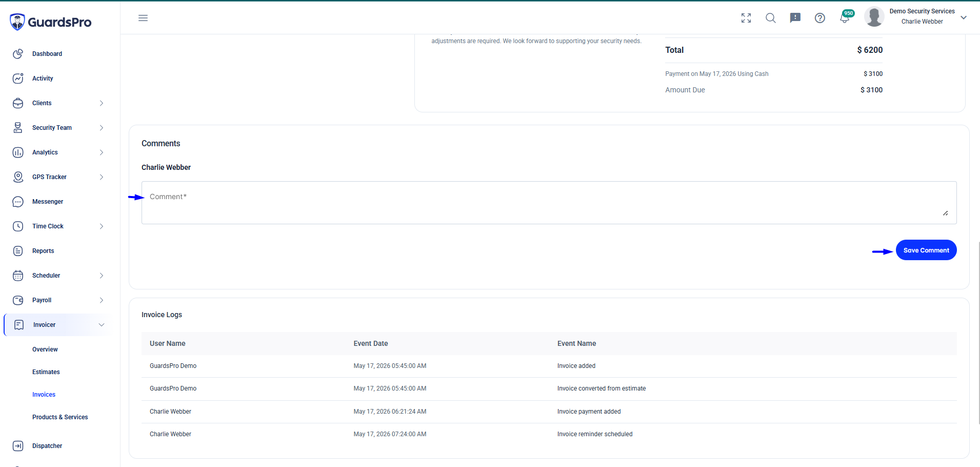Screen dimensions: 980x467
Task: Click date May 17, 2026 07:24:00 AM
Action: [390, 434]
